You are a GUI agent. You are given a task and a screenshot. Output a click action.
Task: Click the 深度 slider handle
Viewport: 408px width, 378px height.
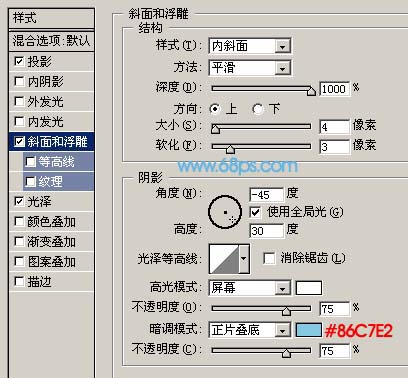(x=311, y=91)
